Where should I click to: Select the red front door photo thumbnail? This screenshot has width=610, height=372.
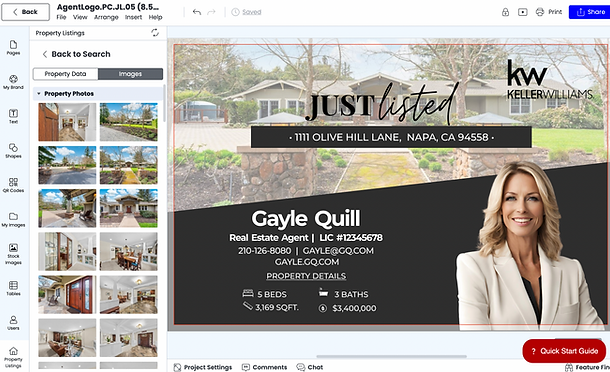pos(67,295)
